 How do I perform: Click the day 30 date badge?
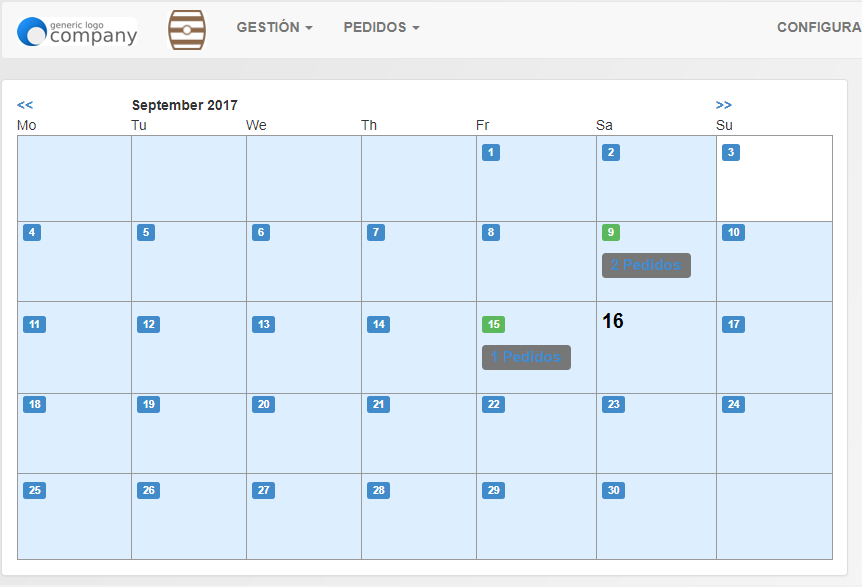point(613,490)
